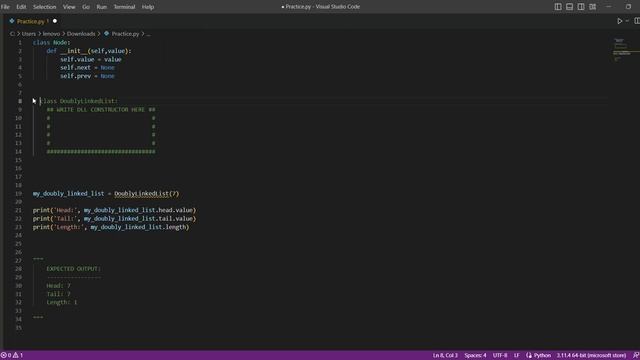Click line number 35 in gutter

tap(18, 328)
